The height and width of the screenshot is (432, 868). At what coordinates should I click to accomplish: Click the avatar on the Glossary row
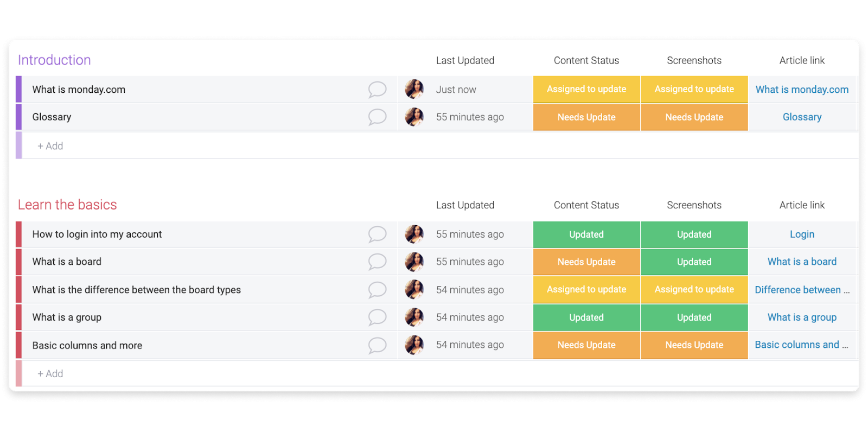tap(414, 117)
